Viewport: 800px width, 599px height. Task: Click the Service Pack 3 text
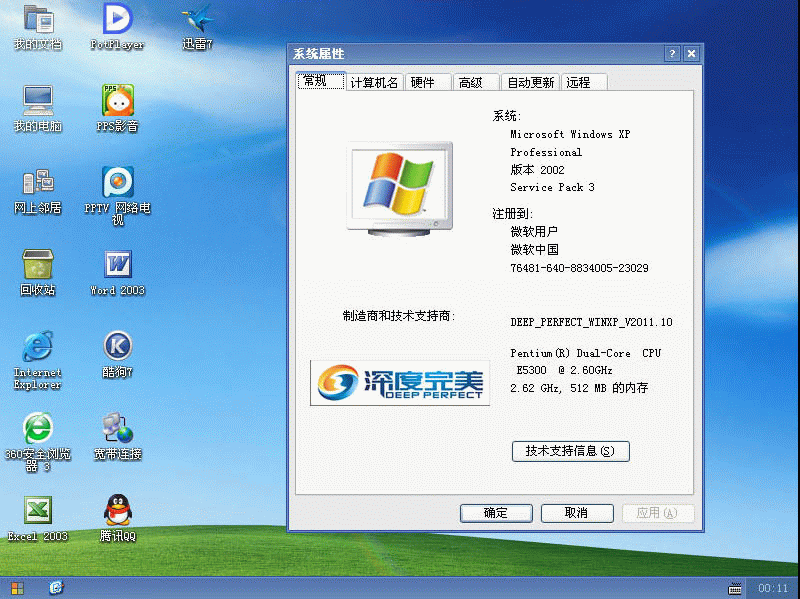coord(552,187)
